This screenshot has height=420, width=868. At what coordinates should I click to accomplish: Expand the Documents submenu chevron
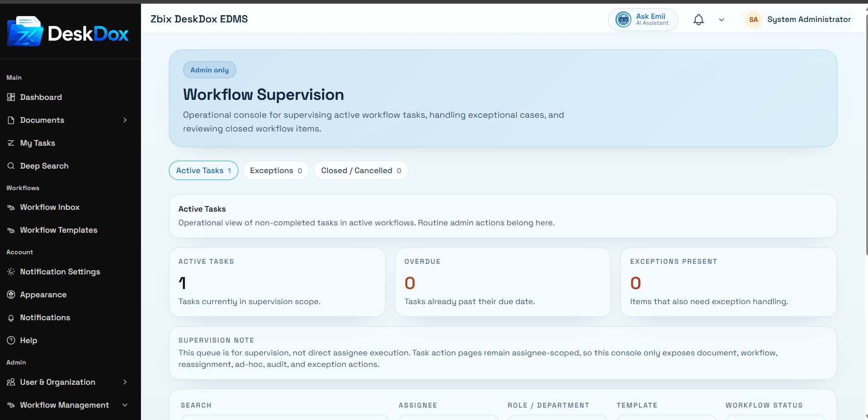[125, 120]
